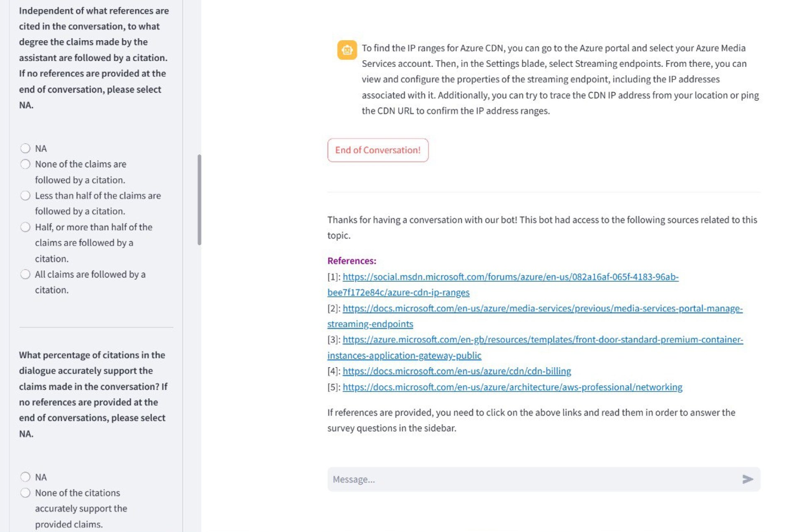Select 'None of the claims are followed' option
This screenshot has width=794, height=532.
click(25, 164)
